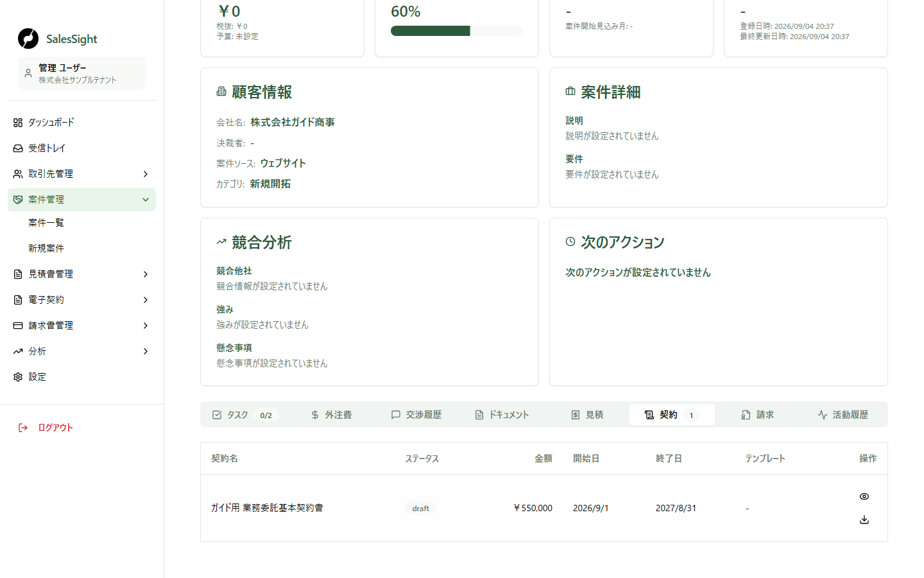Switch to the タスク tab
The width and height of the screenshot is (924, 578).
244,415
